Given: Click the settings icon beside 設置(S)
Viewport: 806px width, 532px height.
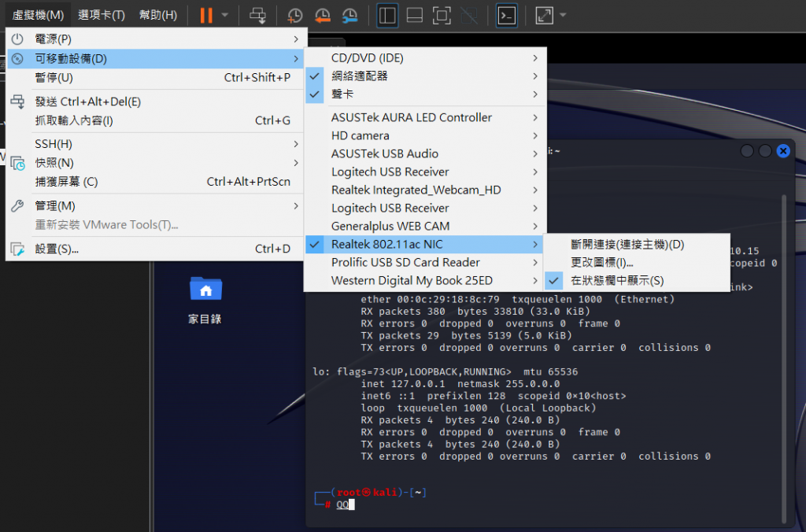Looking at the screenshot, I should [17, 249].
